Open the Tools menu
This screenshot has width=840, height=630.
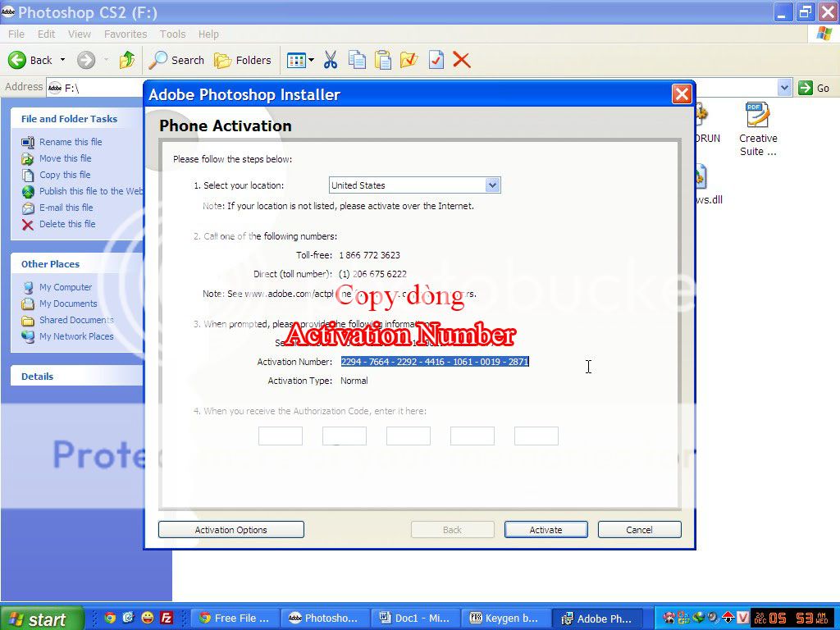click(x=172, y=34)
